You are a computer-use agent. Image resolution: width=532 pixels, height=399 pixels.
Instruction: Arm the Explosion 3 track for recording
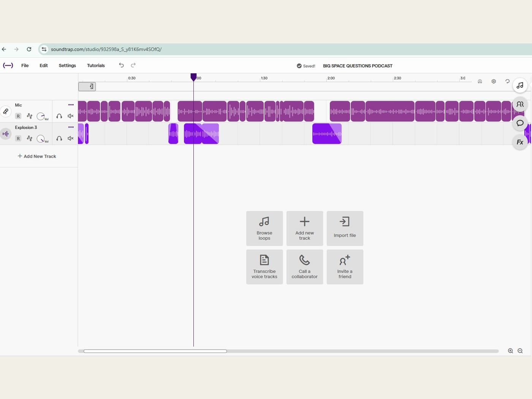coord(18,138)
